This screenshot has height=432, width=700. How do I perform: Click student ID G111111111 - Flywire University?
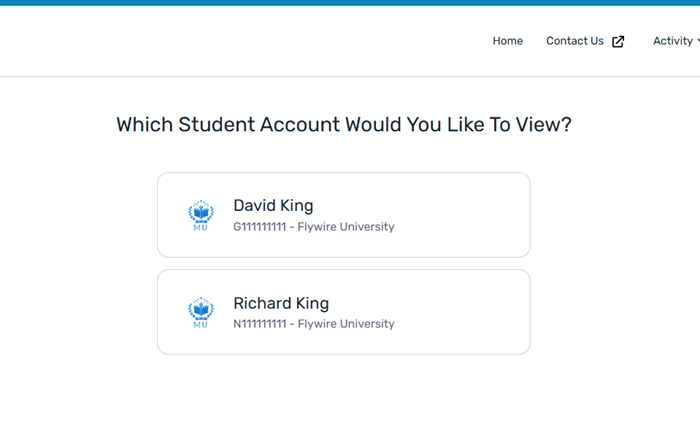(314, 227)
